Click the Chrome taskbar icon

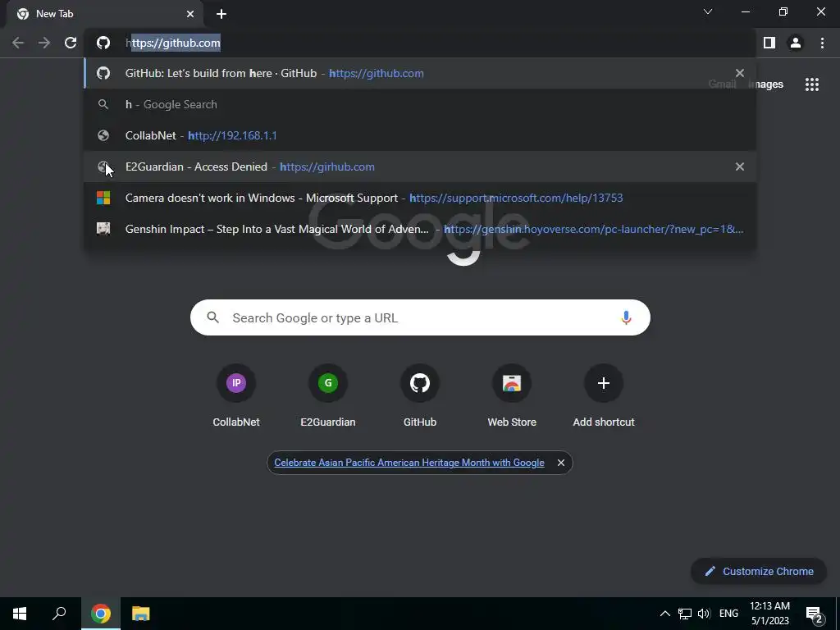click(101, 614)
